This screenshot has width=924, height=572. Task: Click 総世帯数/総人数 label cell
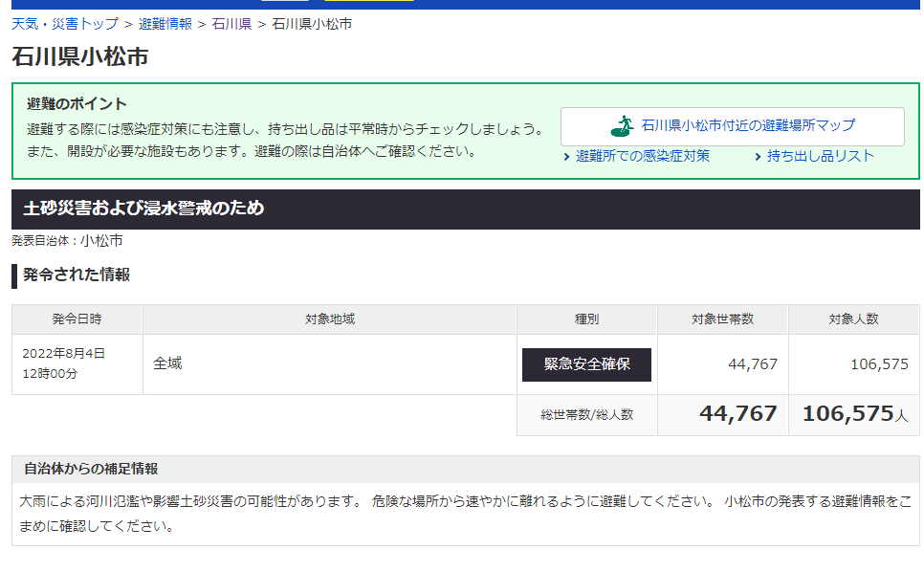pyautogui.click(x=587, y=415)
